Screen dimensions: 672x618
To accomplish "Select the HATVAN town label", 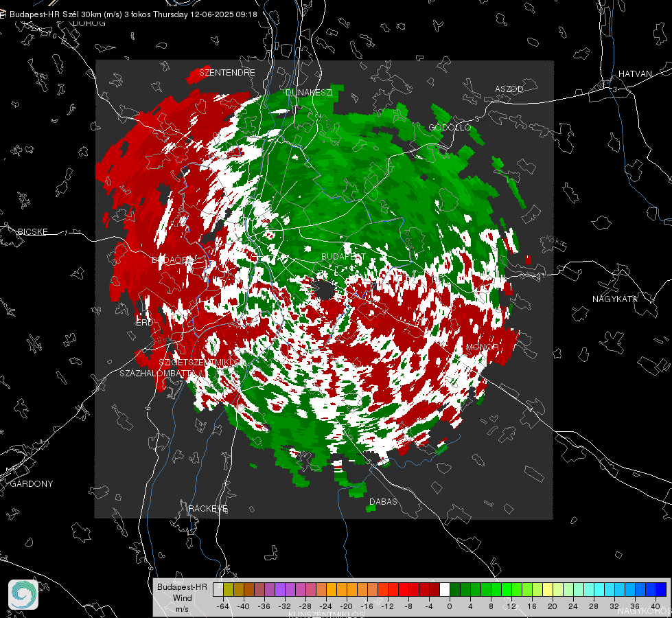I will [x=635, y=73].
